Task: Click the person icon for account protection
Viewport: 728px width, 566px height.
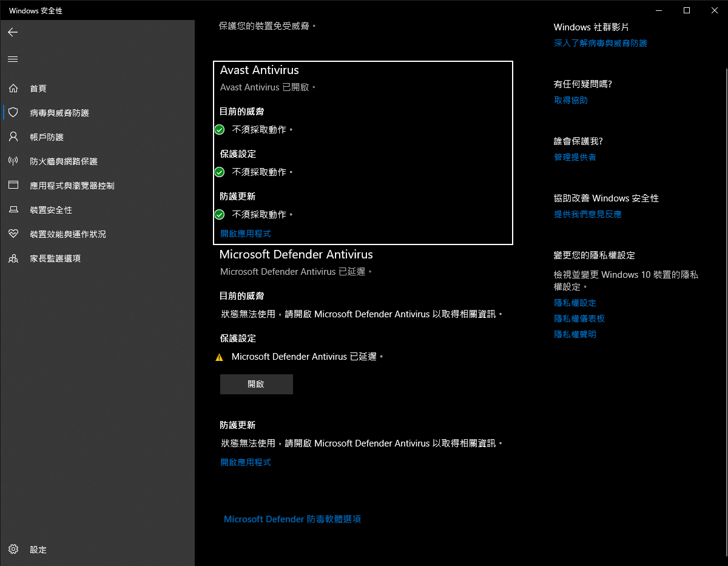Action: click(x=13, y=137)
